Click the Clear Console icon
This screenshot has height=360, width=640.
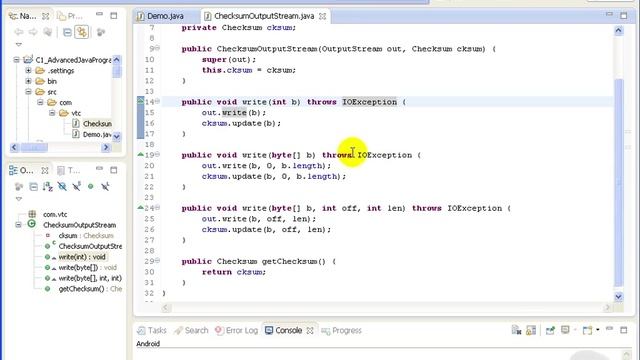pos(516,330)
